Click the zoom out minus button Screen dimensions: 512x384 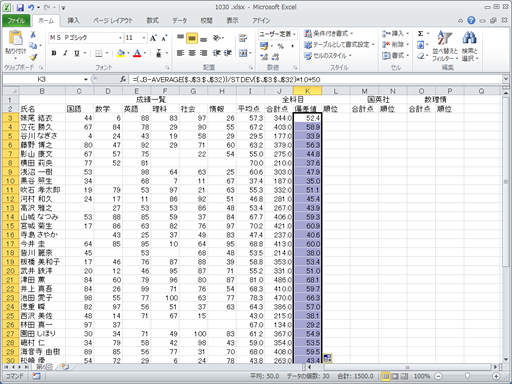[438, 376]
